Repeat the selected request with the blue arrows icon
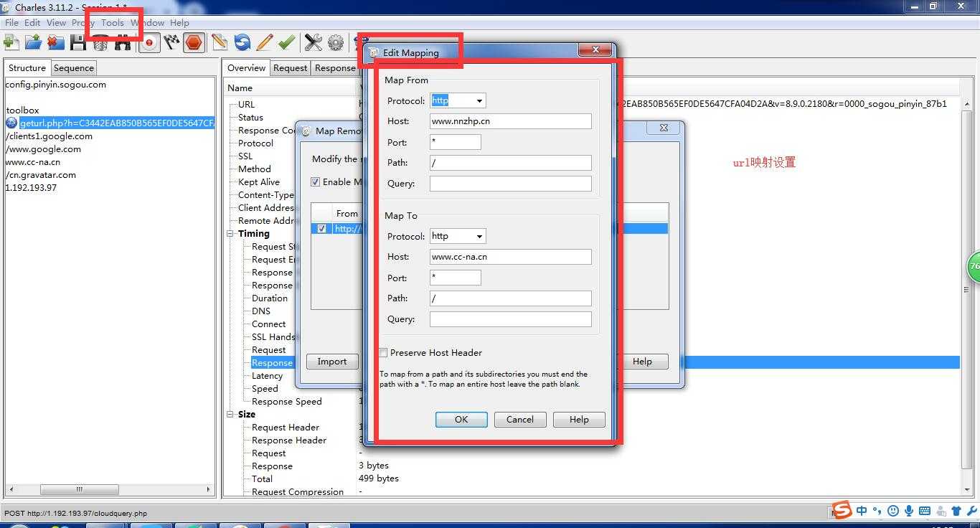This screenshot has width=980, height=528. point(242,42)
